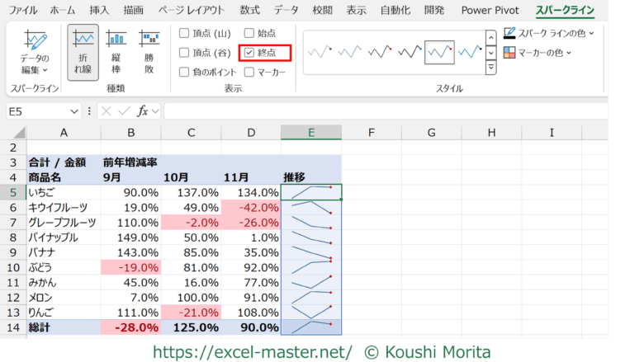The height and width of the screenshot is (362, 644).
Task: Select the 折れ線 line sparkline type
Action: click(x=83, y=53)
